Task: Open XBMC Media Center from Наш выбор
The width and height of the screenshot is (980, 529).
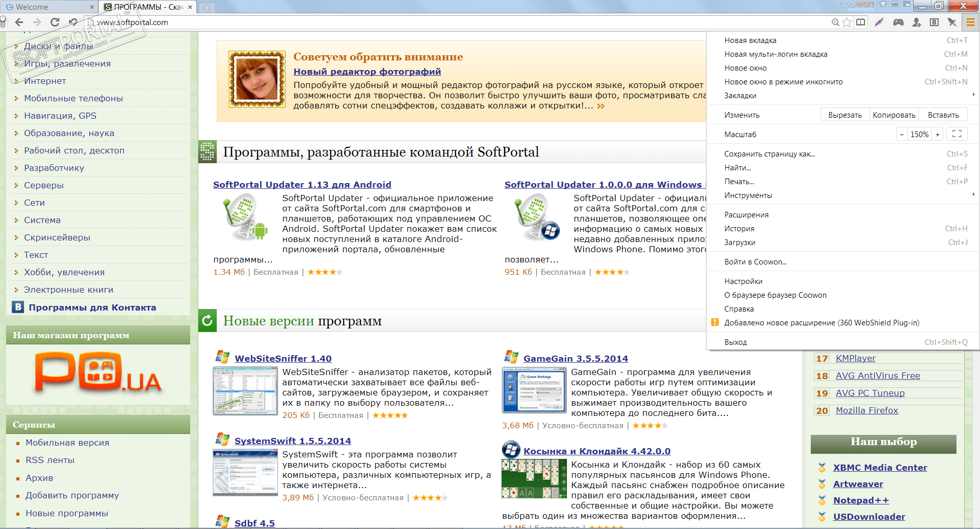Action: point(880,468)
